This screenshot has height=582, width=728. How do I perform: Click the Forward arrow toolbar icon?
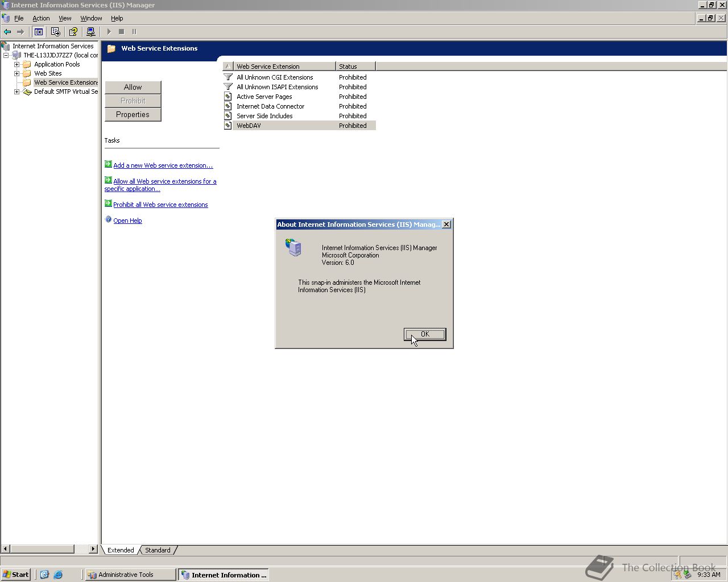pos(20,32)
